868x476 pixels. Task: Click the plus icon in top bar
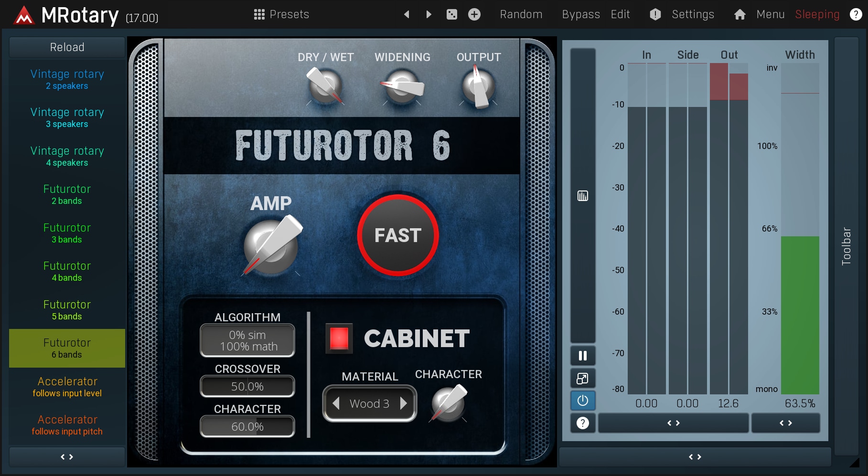pos(474,14)
